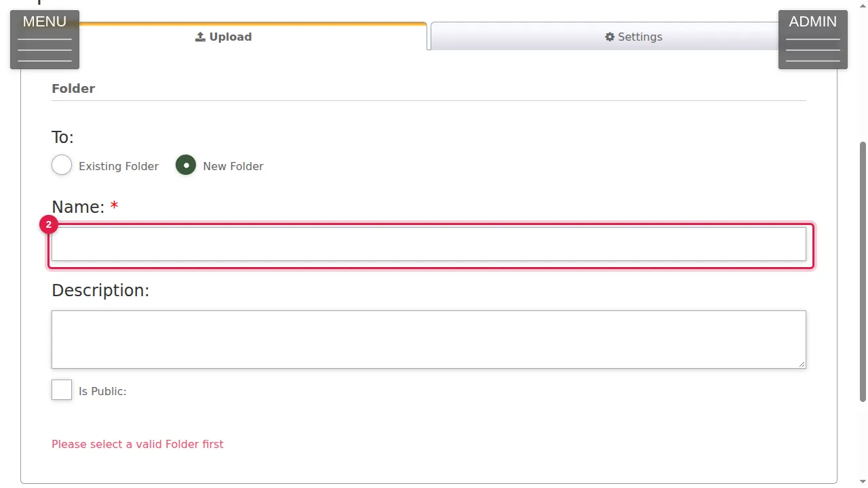Focus the Name input field

pos(429,244)
